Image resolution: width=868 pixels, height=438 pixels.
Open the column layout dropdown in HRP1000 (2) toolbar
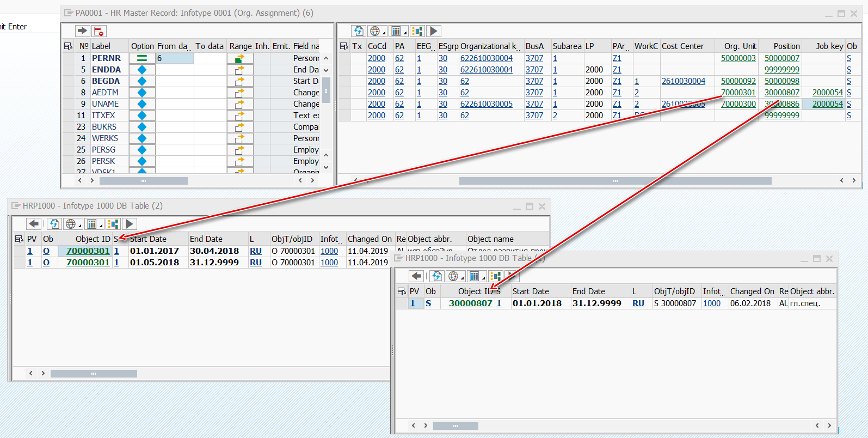(94, 224)
